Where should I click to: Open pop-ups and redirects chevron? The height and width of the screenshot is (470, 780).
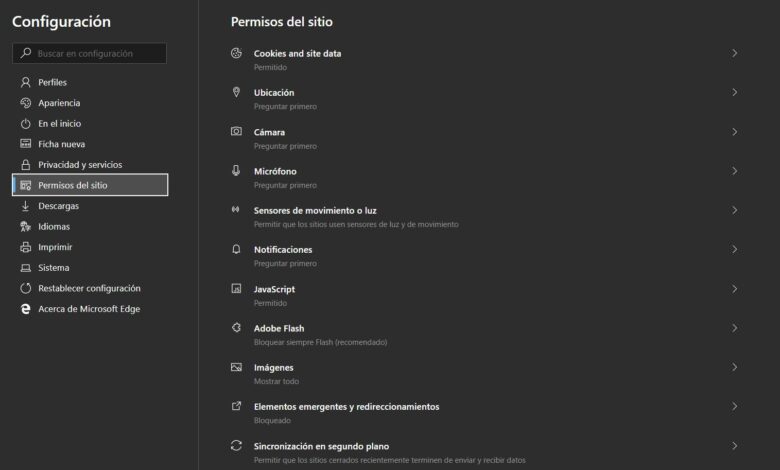pyautogui.click(x=734, y=407)
